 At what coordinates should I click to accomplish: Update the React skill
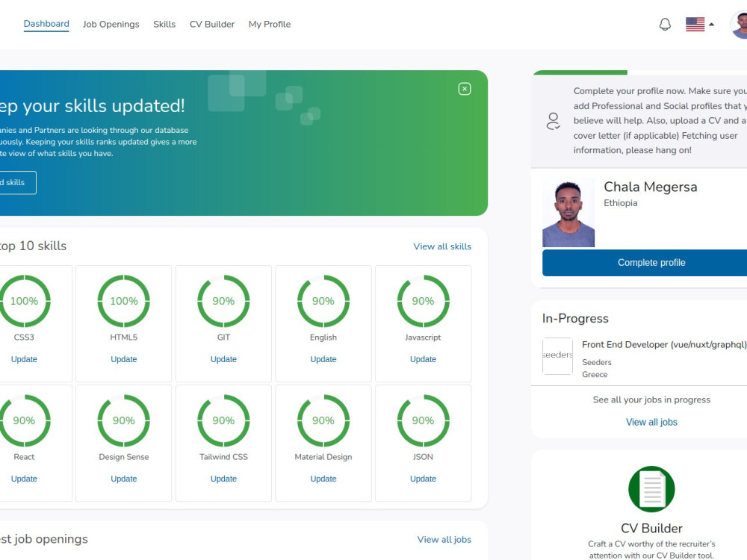tap(24, 479)
